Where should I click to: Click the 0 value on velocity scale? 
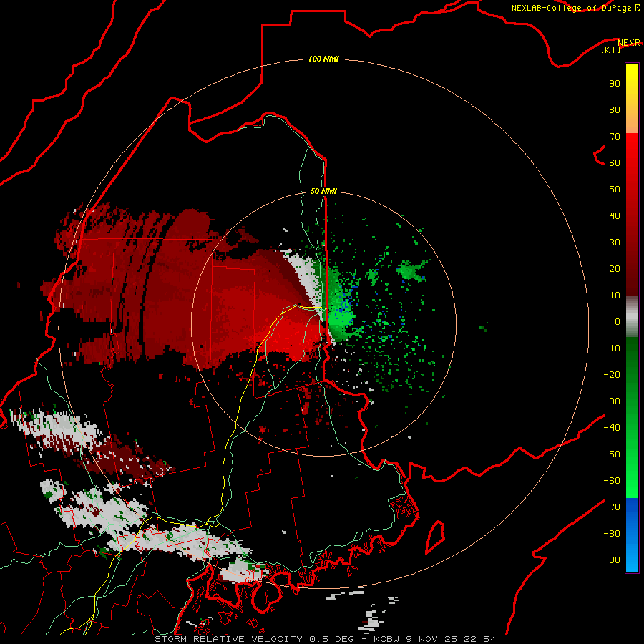point(618,321)
